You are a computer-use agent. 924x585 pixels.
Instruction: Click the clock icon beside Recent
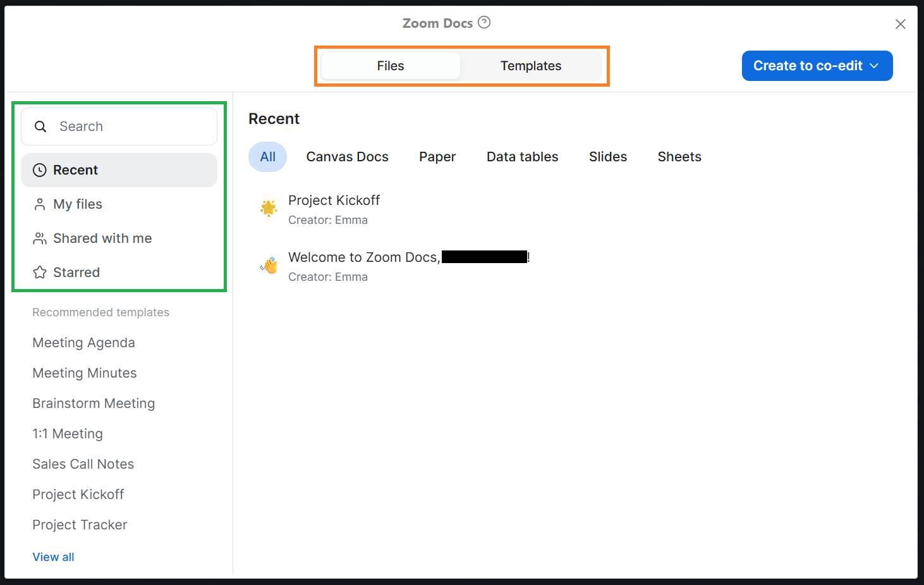pos(40,170)
